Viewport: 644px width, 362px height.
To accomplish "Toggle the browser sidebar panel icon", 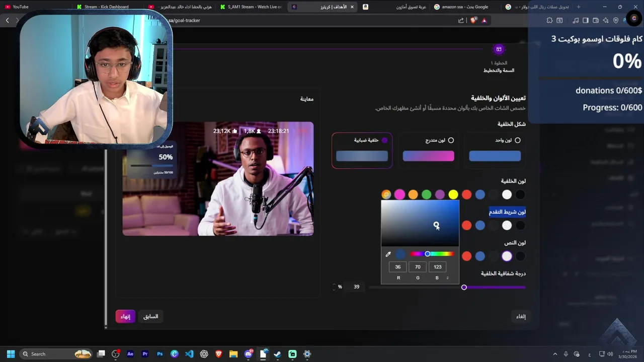I will pos(586,21).
